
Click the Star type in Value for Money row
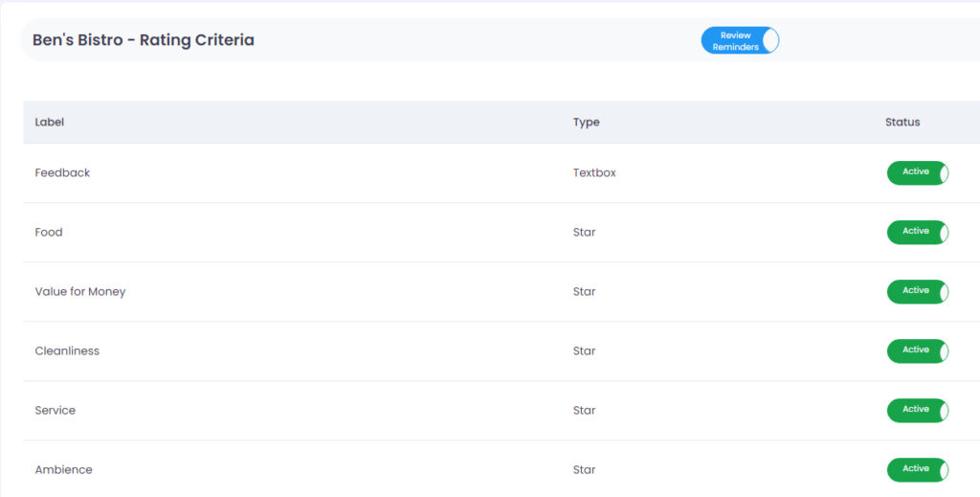tap(585, 291)
